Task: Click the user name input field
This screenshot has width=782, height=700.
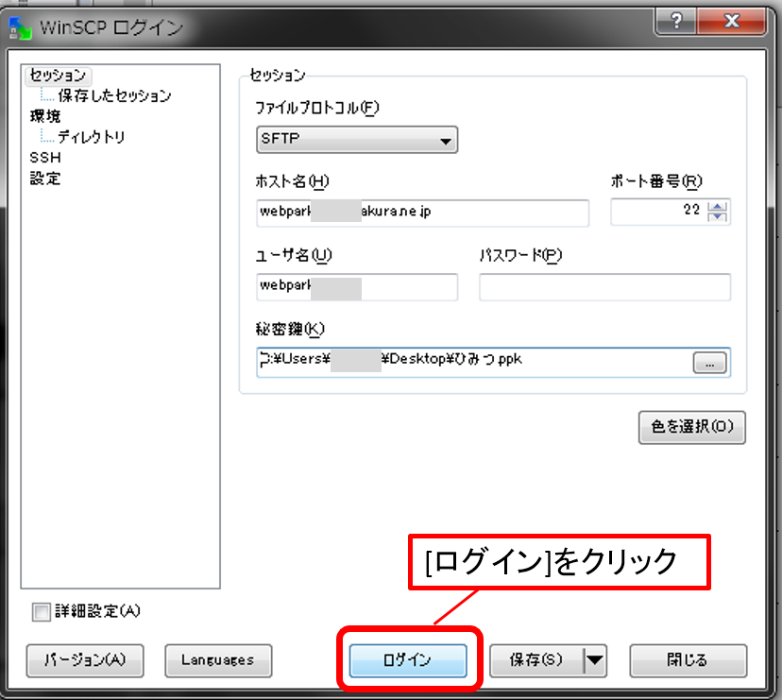Action: [x=357, y=287]
